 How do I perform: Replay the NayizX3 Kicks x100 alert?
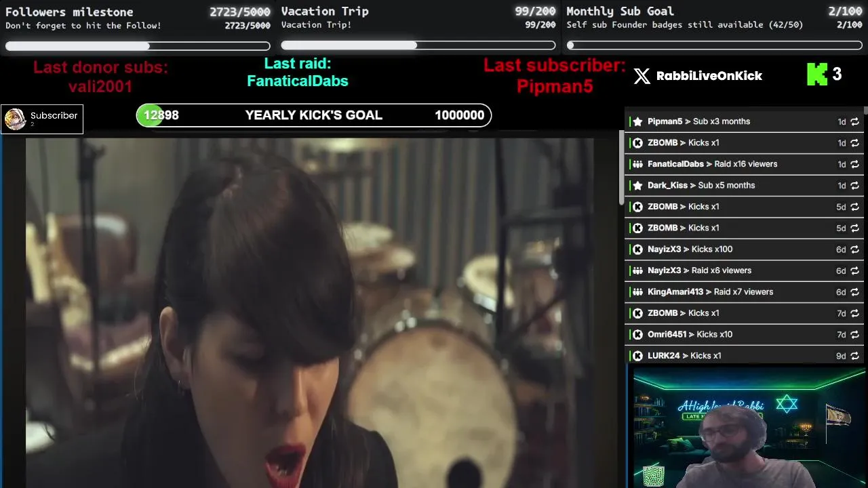click(854, 249)
